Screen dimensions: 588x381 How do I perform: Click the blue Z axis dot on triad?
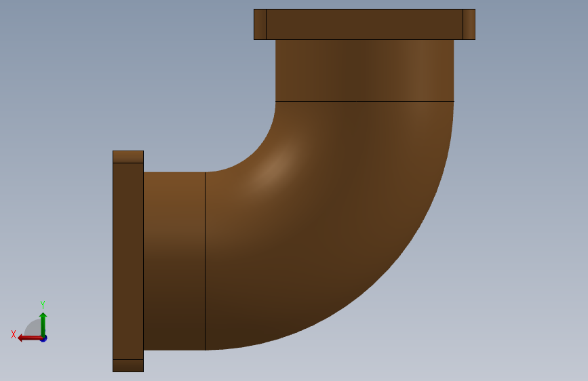click(44, 339)
